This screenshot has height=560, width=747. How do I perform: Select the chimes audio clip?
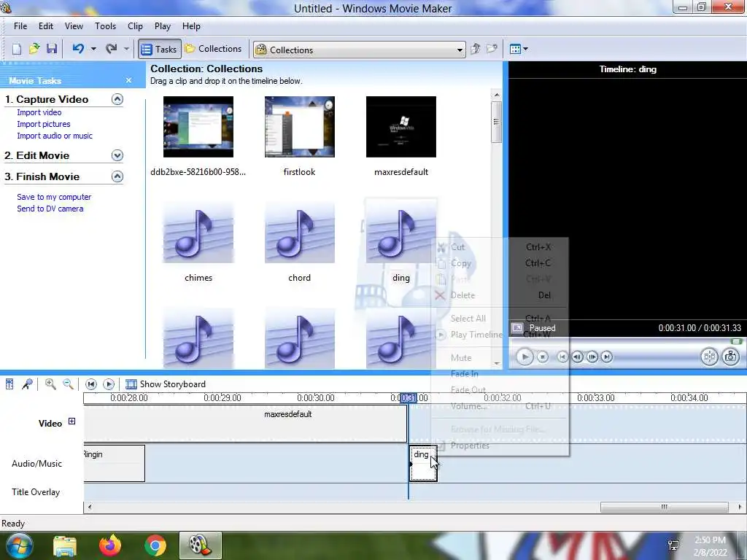pyautogui.click(x=198, y=233)
